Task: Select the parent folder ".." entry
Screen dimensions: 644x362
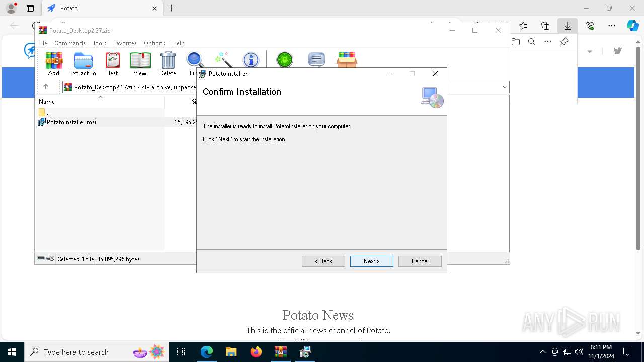Action: [44, 113]
